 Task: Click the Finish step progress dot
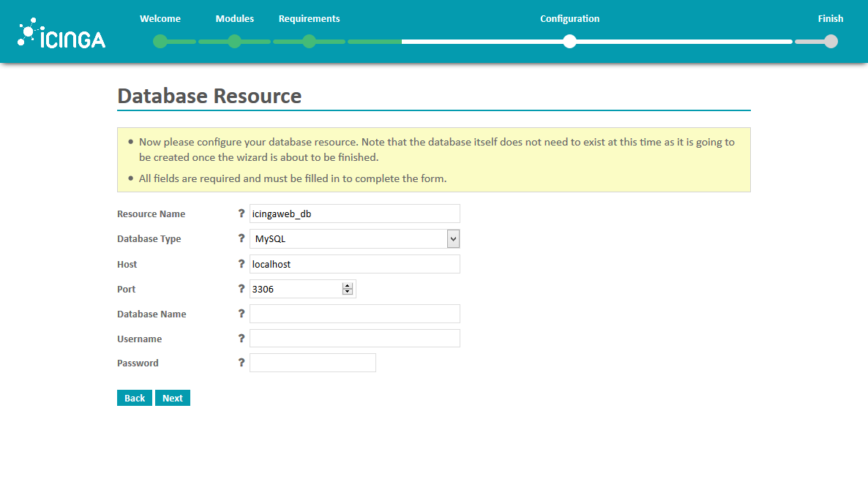click(831, 42)
